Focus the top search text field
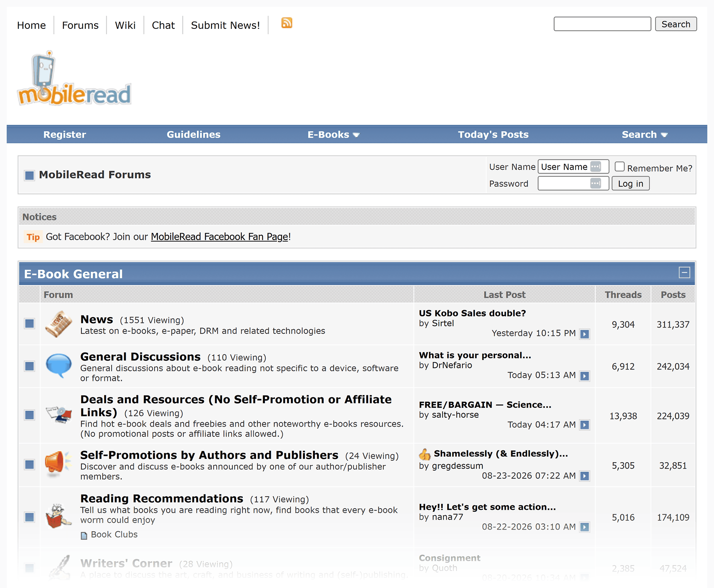This screenshot has width=714, height=588. click(x=602, y=24)
